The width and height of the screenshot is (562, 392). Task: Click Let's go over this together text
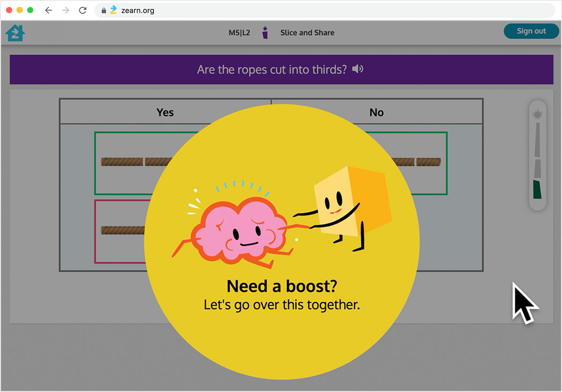(x=282, y=305)
